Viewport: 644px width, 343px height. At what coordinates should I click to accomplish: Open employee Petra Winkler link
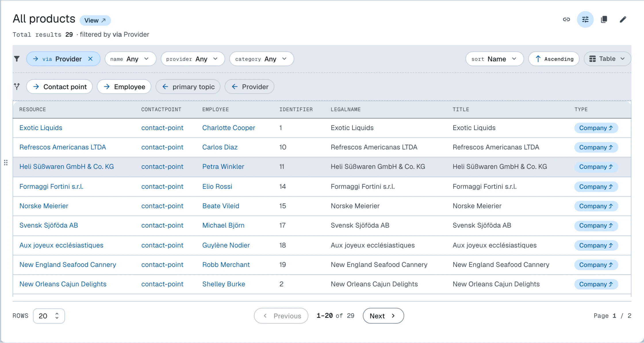(223, 167)
